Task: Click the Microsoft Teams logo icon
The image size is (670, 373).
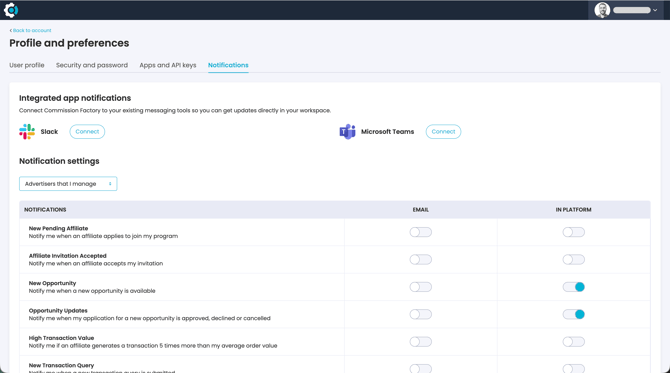Action: coord(347,132)
